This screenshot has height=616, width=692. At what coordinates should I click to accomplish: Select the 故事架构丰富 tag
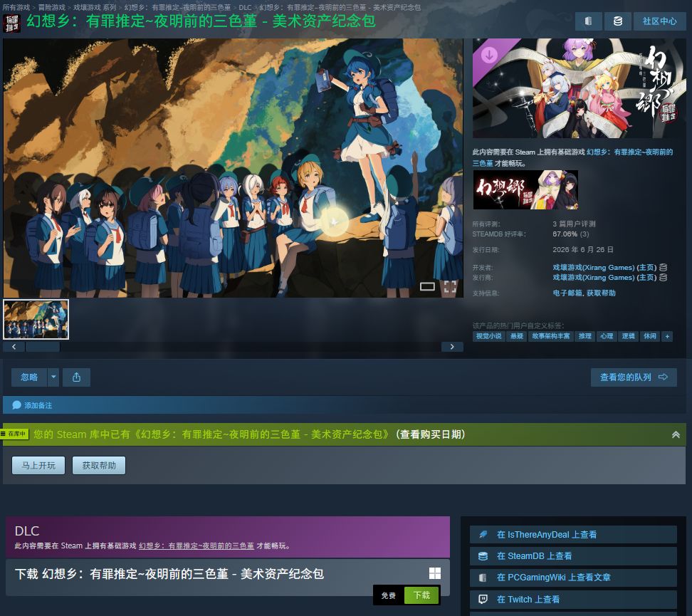click(x=551, y=336)
